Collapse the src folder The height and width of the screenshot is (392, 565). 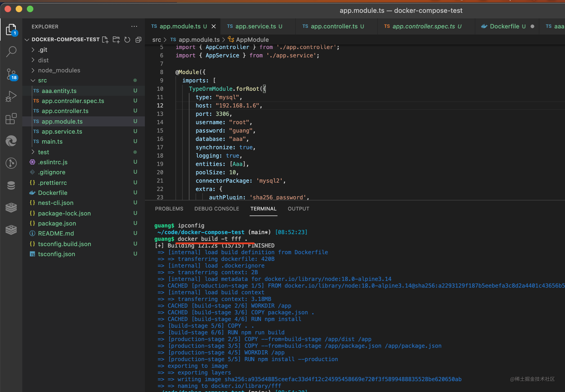42,80
